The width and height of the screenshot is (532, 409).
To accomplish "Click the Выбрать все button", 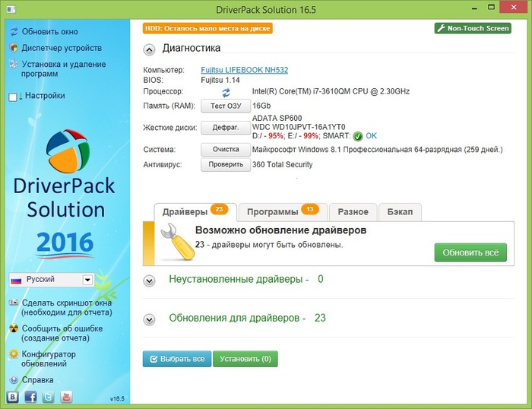I will 176,358.
